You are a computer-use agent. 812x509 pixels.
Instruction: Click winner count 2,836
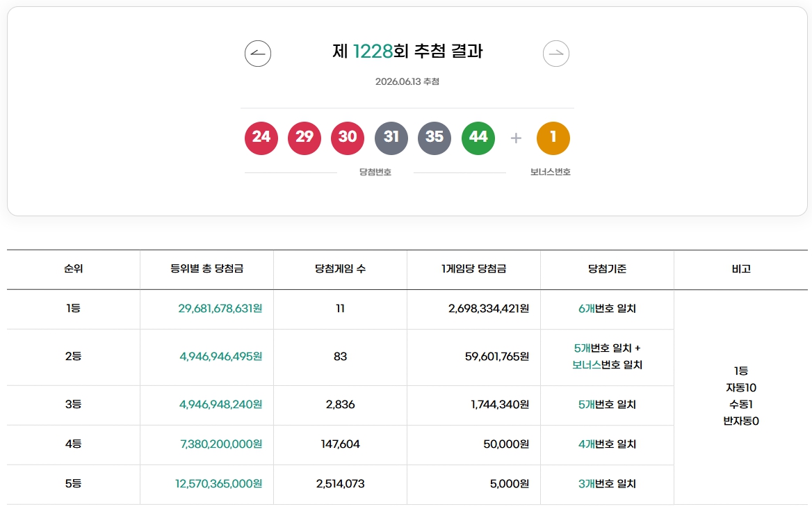tap(340, 405)
